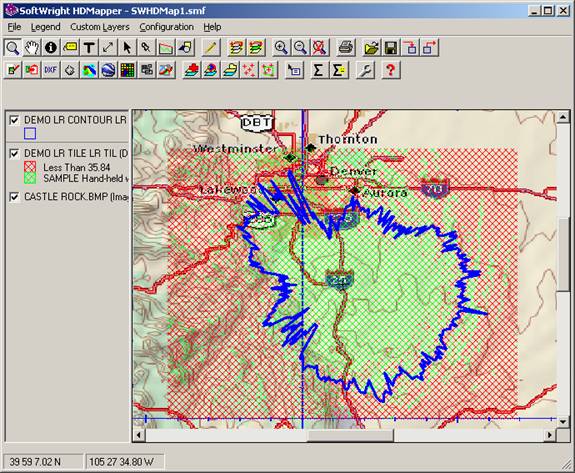Open the Custom Layers menu

point(100,27)
